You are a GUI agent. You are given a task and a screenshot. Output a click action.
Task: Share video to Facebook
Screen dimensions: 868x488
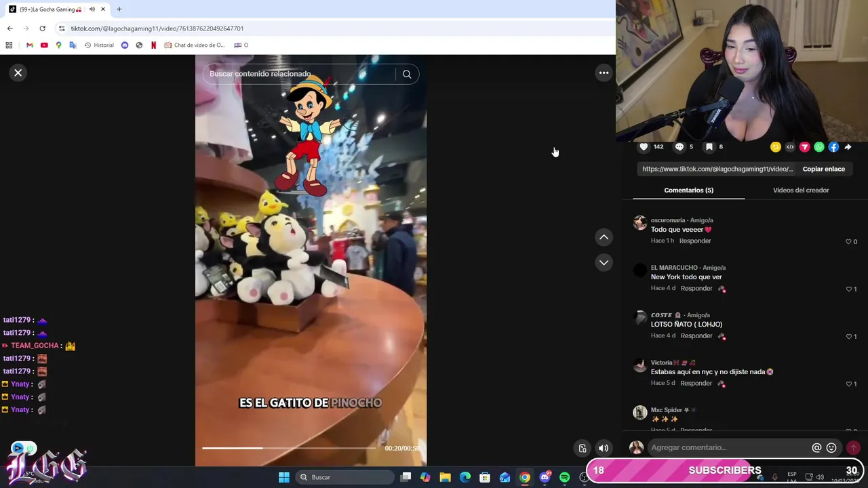point(833,147)
